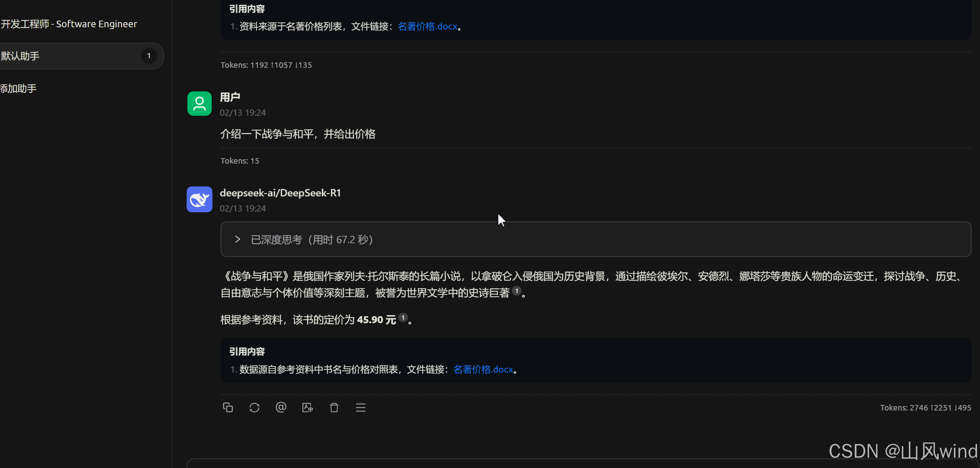Click the green user avatar
This screenshot has height=468, width=980.
[199, 104]
